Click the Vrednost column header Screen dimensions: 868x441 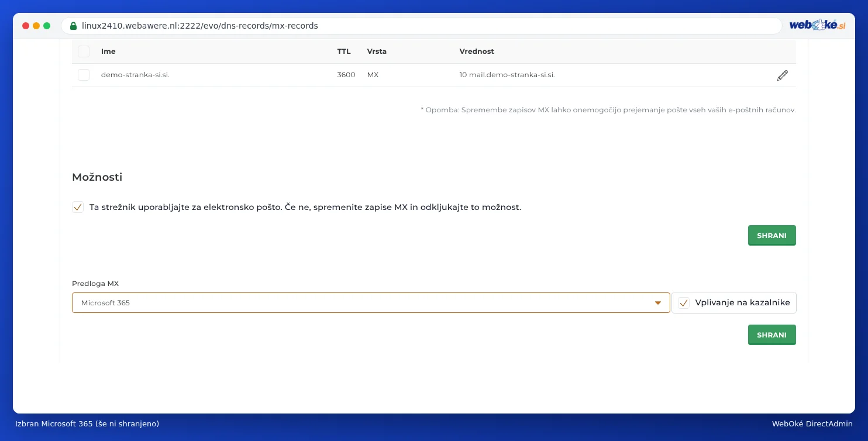477,51
